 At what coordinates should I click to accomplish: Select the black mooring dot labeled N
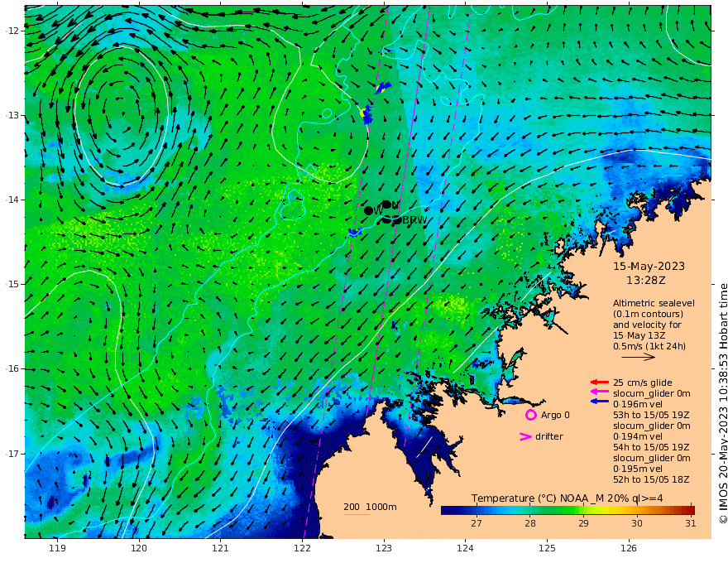[386, 205]
